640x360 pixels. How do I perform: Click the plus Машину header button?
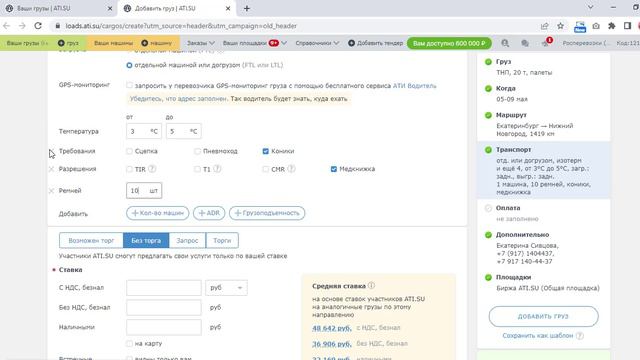[156, 43]
